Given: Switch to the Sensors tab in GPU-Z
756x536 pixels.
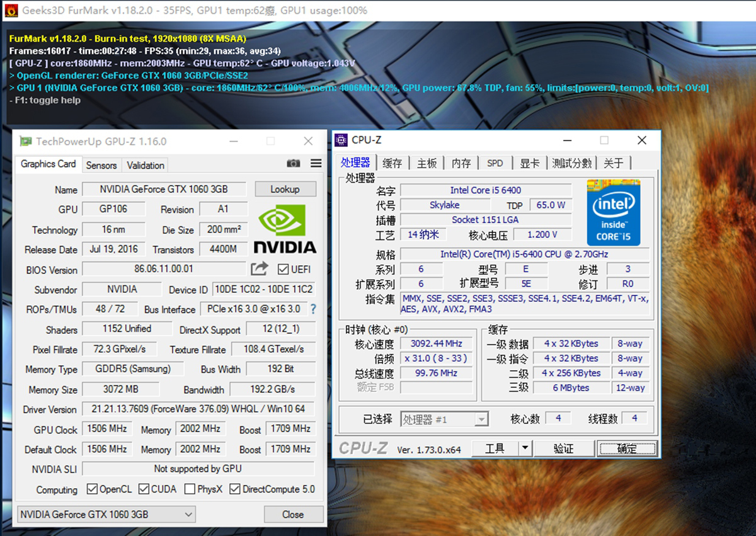Looking at the screenshot, I should click(101, 164).
